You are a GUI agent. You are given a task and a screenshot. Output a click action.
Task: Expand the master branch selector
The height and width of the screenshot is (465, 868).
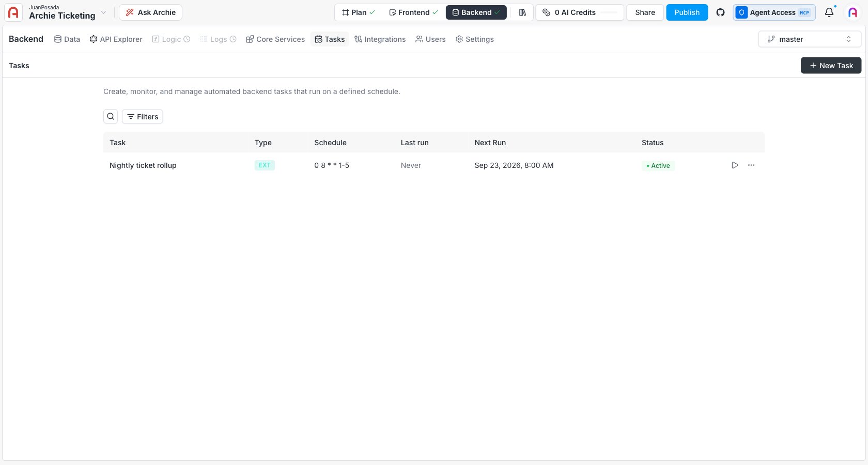pos(809,39)
